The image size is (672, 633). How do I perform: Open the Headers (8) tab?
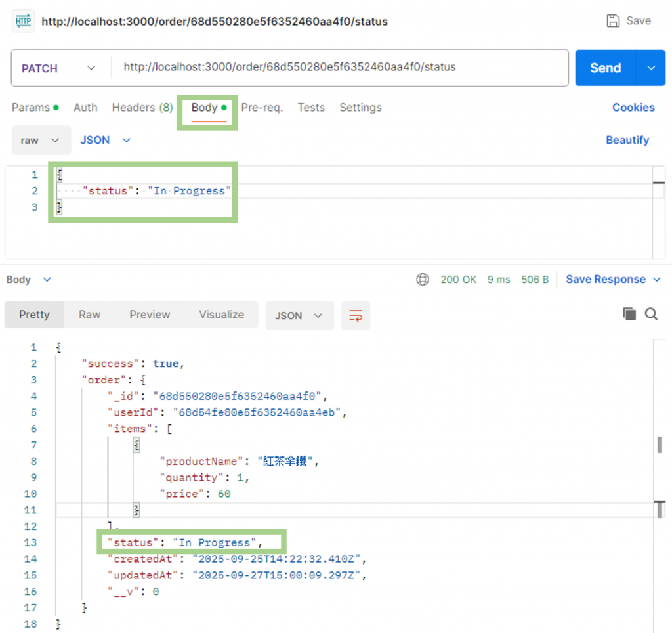[x=142, y=108]
